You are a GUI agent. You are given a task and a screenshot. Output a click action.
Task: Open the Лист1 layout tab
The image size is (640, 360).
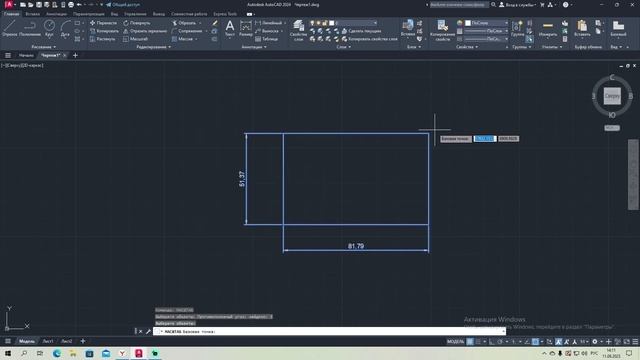click(x=48, y=341)
